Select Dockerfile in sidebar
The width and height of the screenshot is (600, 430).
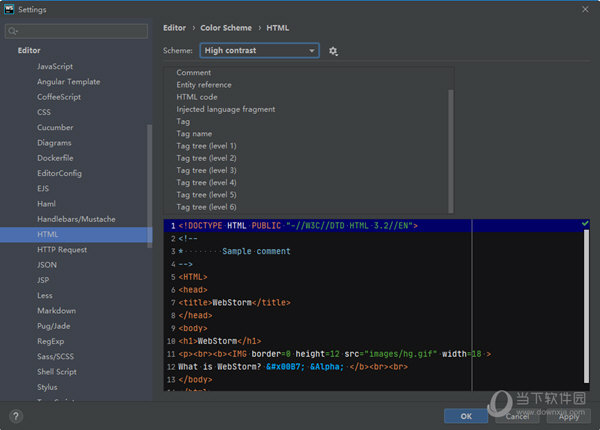pyautogui.click(x=55, y=158)
